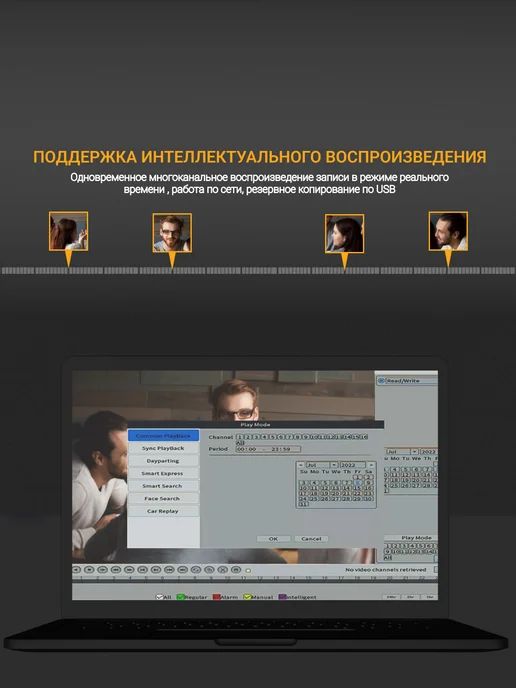The width and height of the screenshot is (516, 688).
Task: Confirm with the OK button
Action: coord(273,538)
